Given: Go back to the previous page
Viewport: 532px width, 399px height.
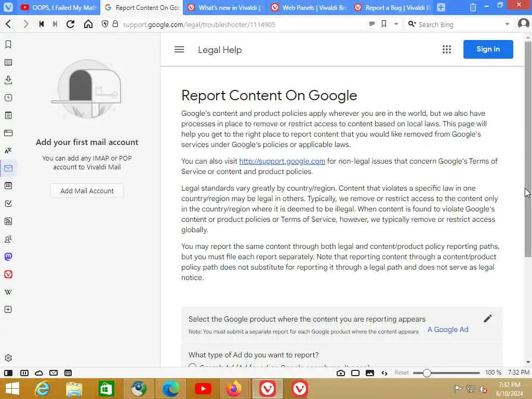Looking at the screenshot, I should click(8, 24).
